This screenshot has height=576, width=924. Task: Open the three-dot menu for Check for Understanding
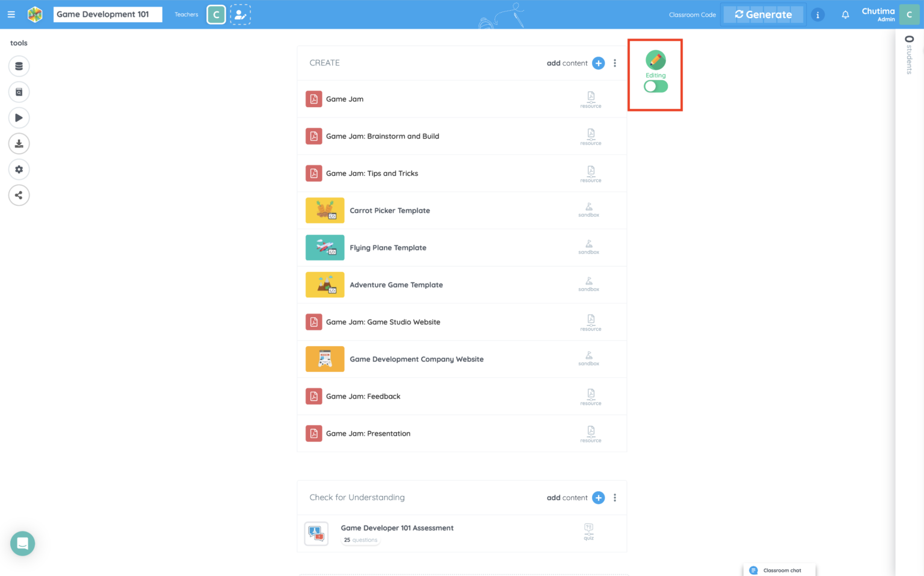click(x=615, y=498)
